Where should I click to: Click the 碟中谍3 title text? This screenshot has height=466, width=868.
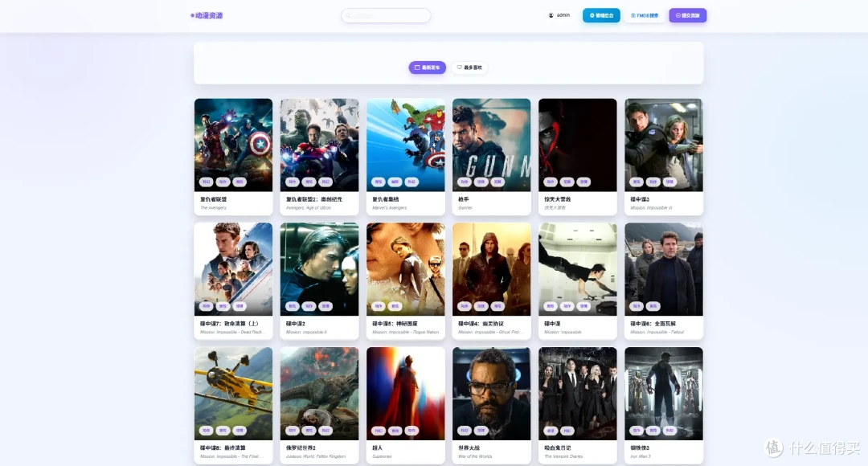[640, 199]
